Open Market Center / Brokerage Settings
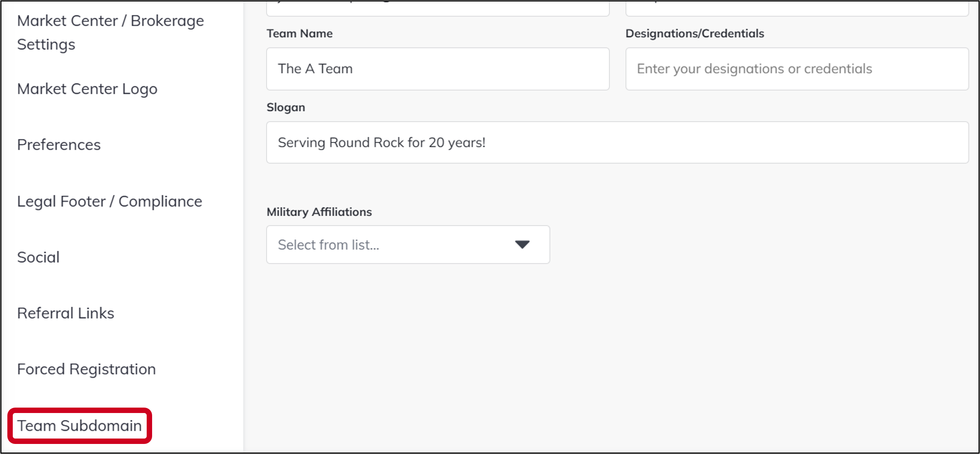 point(110,32)
